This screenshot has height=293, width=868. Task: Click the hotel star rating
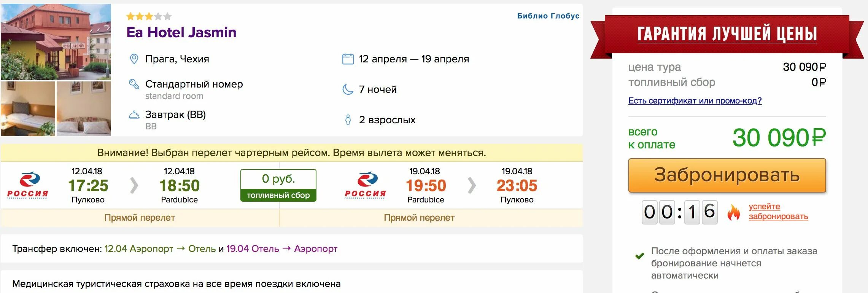tap(149, 16)
